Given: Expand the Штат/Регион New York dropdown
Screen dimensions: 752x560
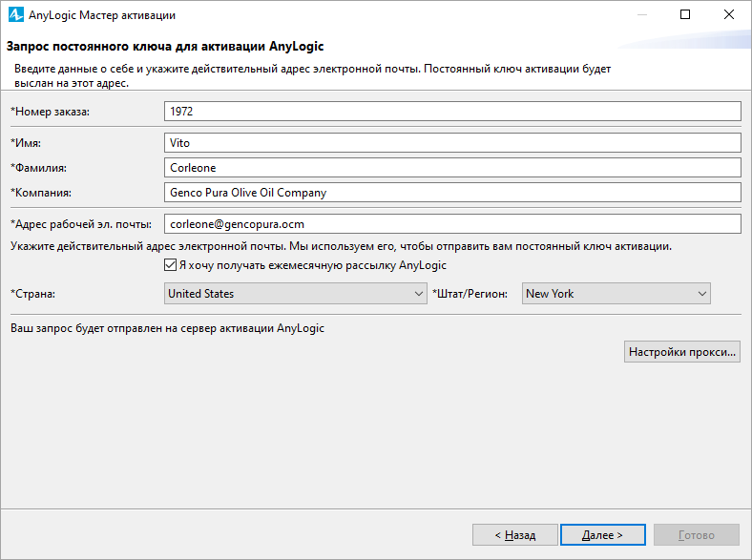Looking at the screenshot, I should point(616,294).
